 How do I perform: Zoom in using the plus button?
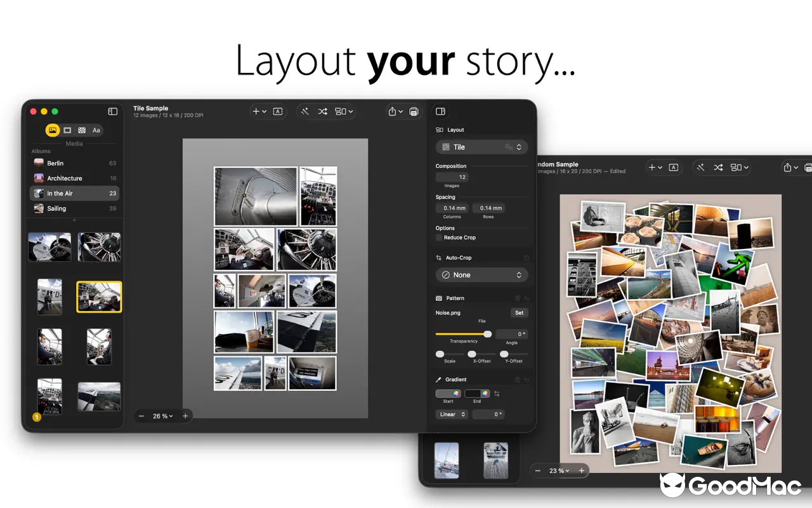click(x=185, y=416)
